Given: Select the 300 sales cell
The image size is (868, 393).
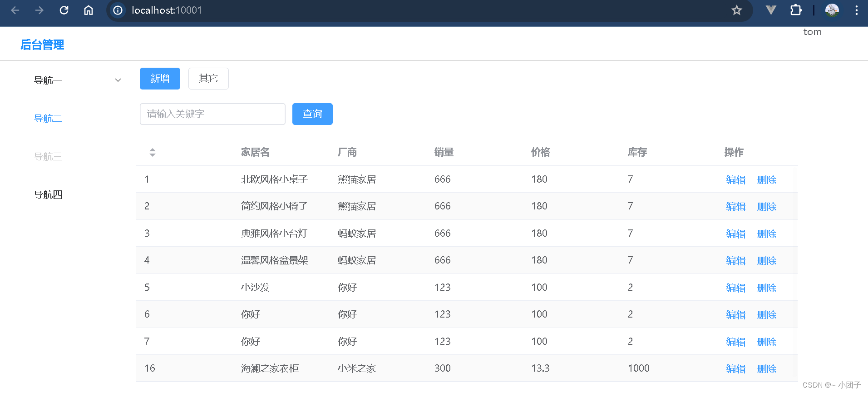Looking at the screenshot, I should [443, 368].
